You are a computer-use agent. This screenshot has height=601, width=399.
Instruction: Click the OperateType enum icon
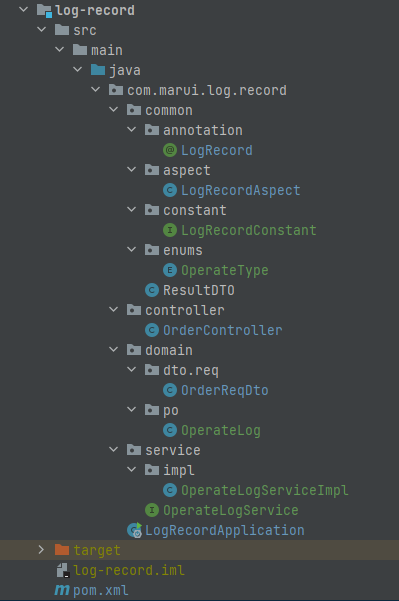pyautogui.click(x=170, y=270)
